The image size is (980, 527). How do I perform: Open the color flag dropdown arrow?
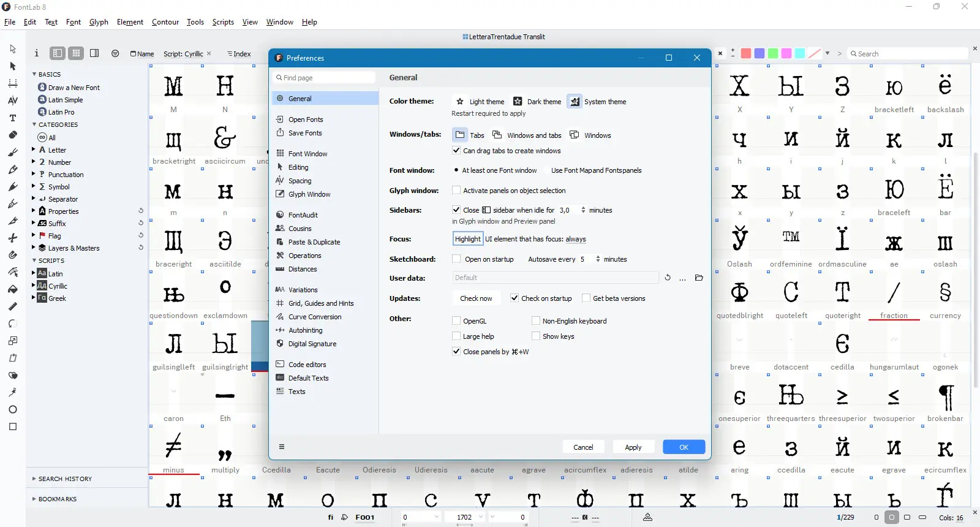point(827,53)
